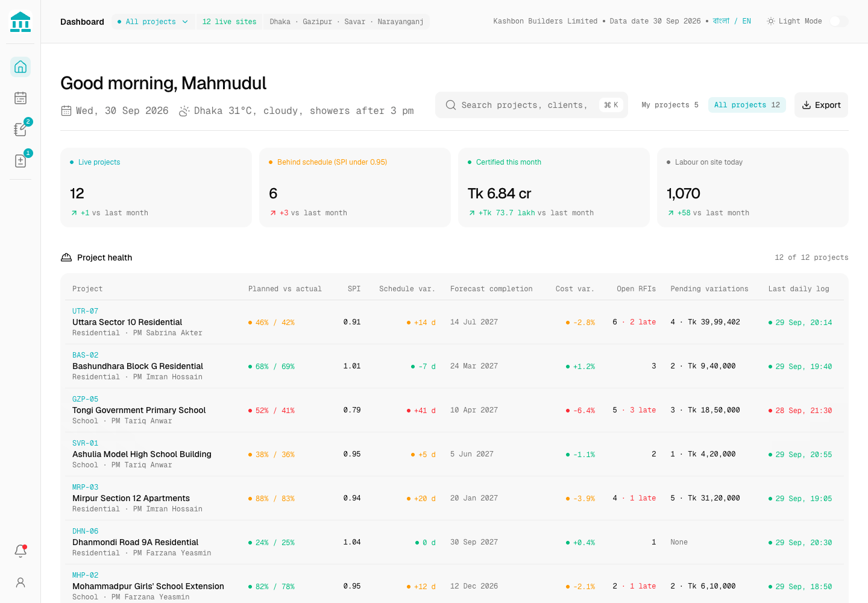Focus the Search projects, clients field

point(531,105)
